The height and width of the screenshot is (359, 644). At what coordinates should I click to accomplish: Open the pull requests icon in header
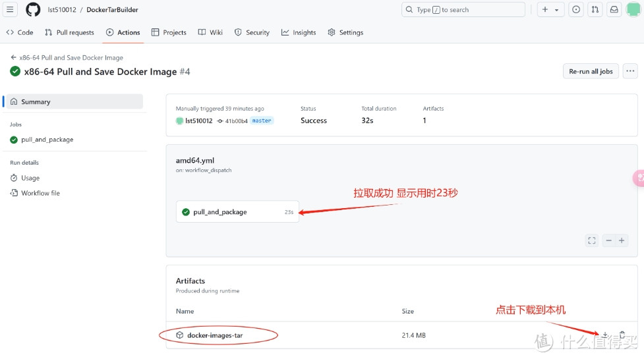click(595, 9)
